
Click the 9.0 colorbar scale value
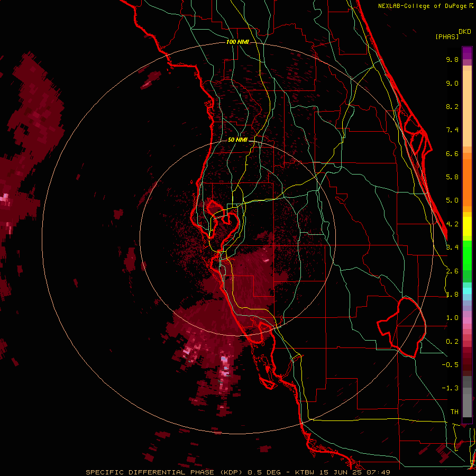click(x=452, y=83)
